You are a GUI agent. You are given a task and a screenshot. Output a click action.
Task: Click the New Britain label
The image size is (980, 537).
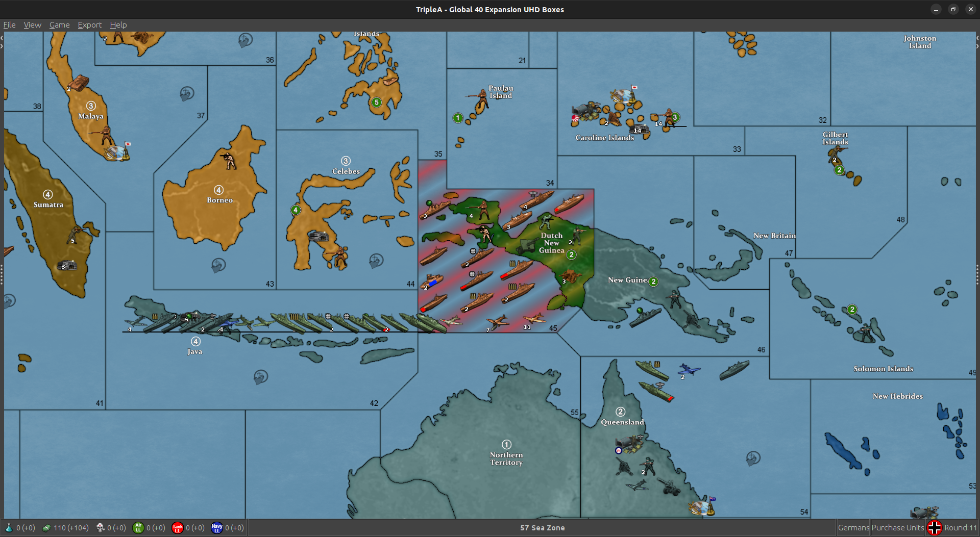(x=774, y=236)
